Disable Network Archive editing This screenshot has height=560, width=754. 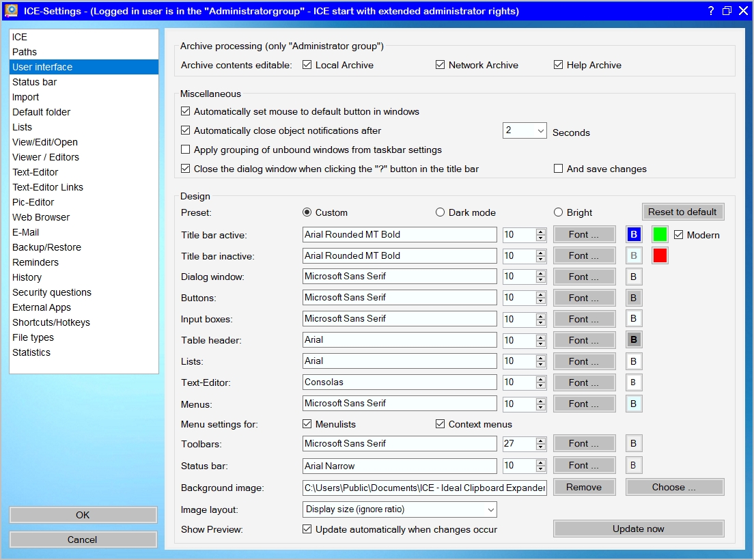(x=441, y=65)
